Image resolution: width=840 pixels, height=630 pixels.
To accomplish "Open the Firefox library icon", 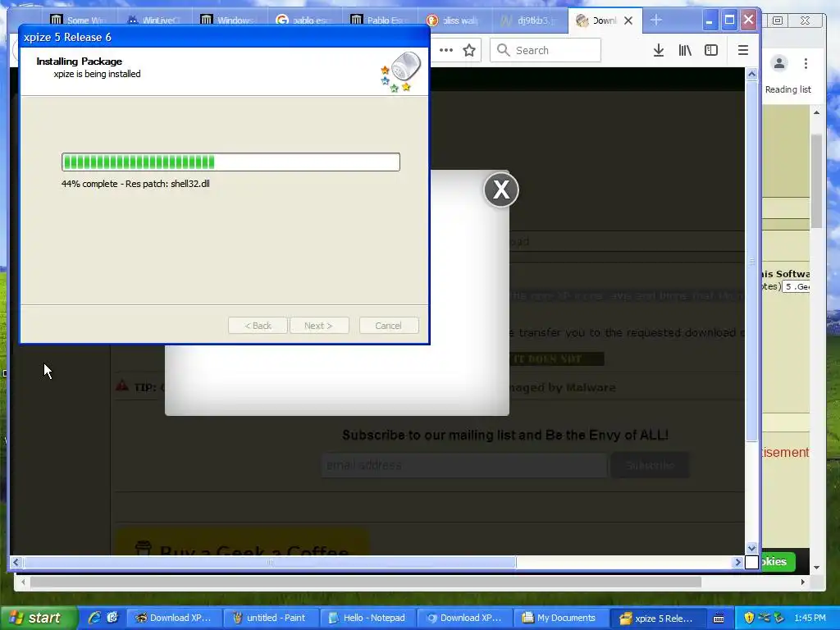I will [685, 50].
